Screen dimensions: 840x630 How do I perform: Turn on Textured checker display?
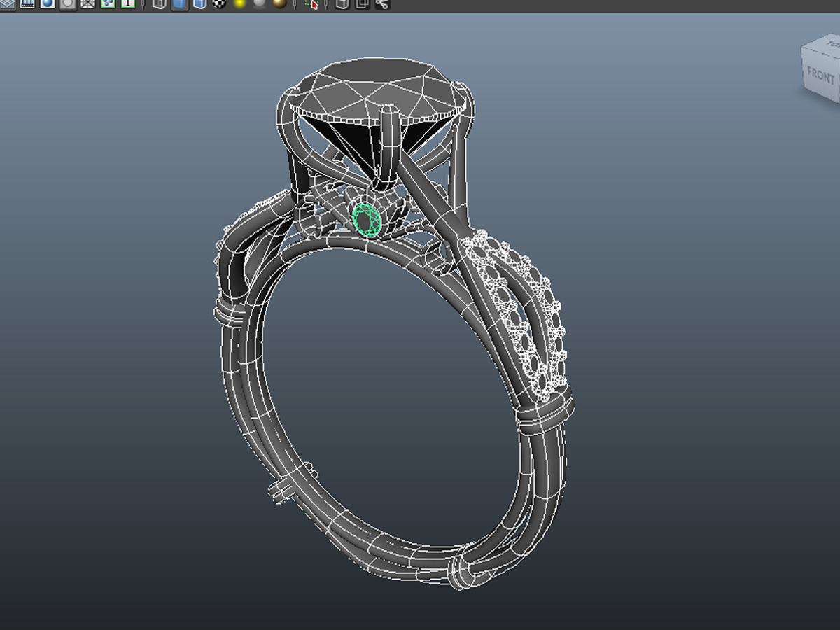pos(220,3)
